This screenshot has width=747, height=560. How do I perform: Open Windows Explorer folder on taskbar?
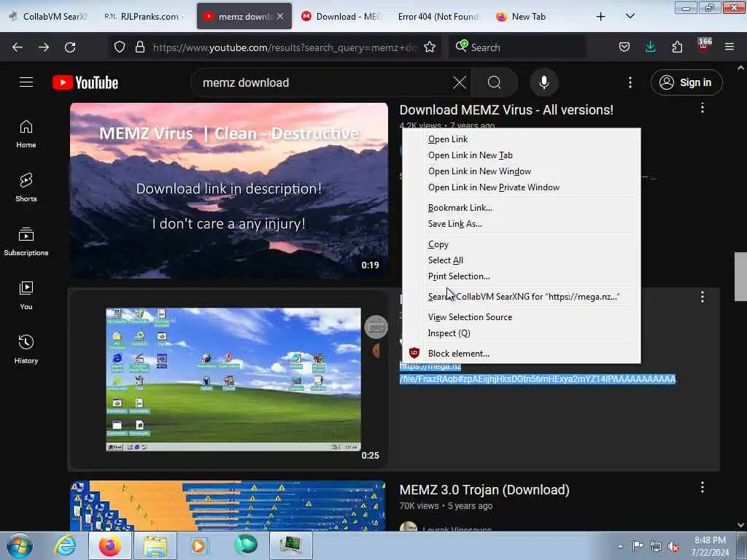155,545
